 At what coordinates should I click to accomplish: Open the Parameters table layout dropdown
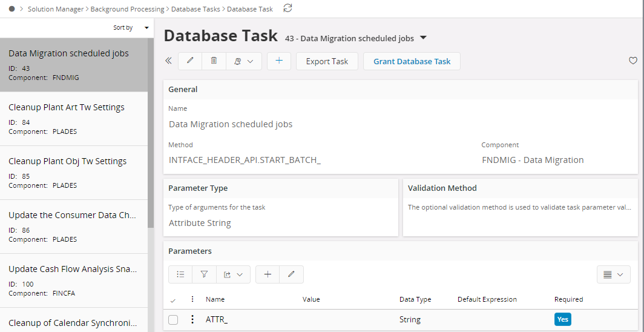tap(613, 274)
